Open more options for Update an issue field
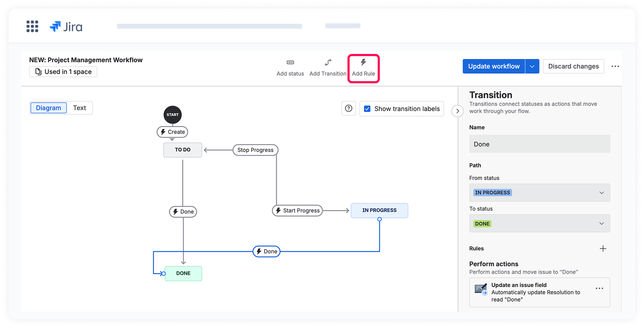 (x=599, y=289)
